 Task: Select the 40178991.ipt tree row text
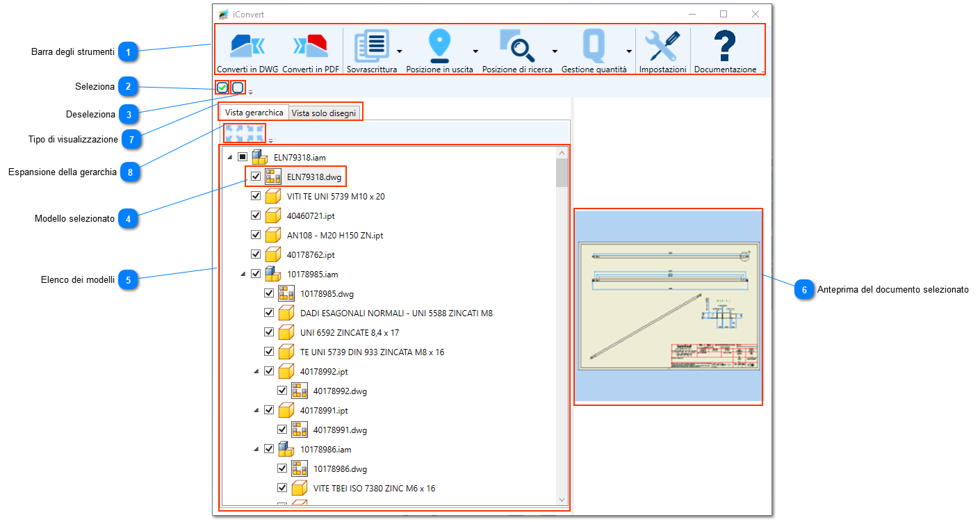[x=324, y=410]
